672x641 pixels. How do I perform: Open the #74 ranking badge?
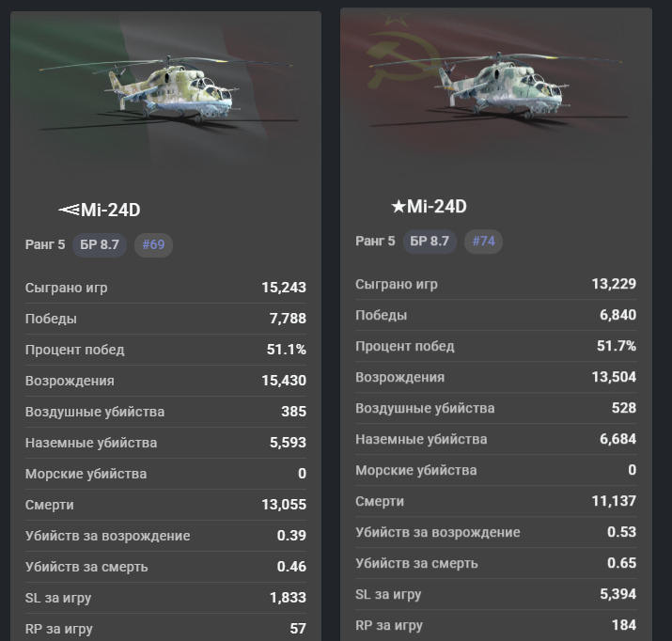pyautogui.click(x=483, y=242)
